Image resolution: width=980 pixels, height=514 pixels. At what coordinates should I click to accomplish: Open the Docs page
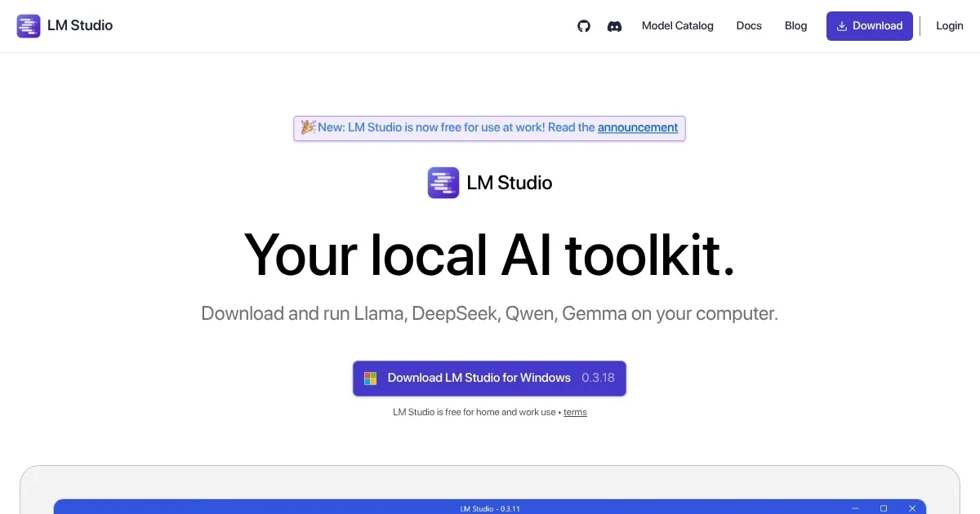click(x=749, y=25)
